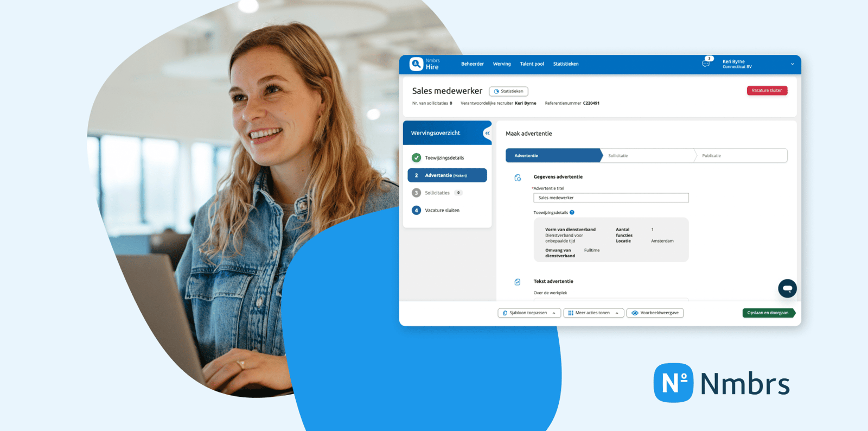Click the red Vacature sluiten button
The height and width of the screenshot is (431, 868).
[767, 91]
